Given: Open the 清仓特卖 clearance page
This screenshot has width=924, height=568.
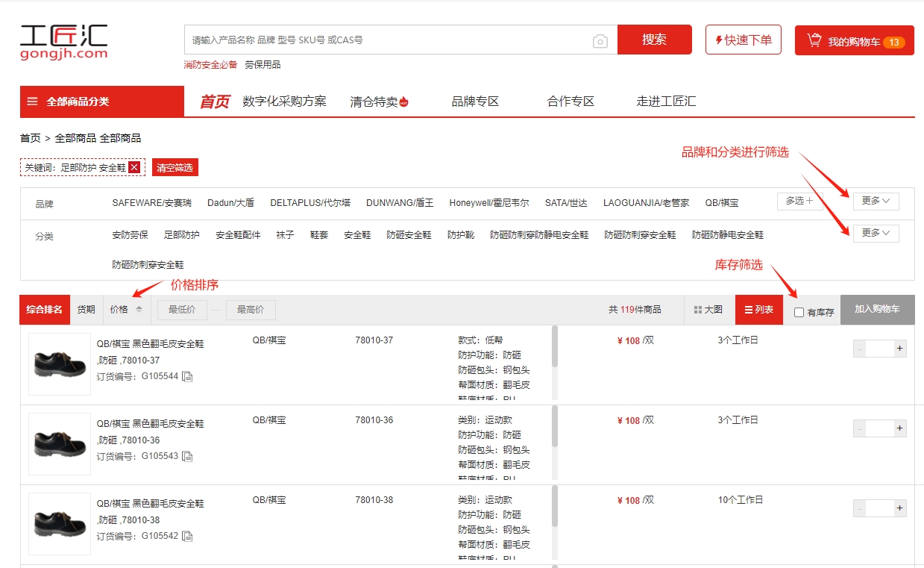Looking at the screenshot, I should click(x=380, y=102).
